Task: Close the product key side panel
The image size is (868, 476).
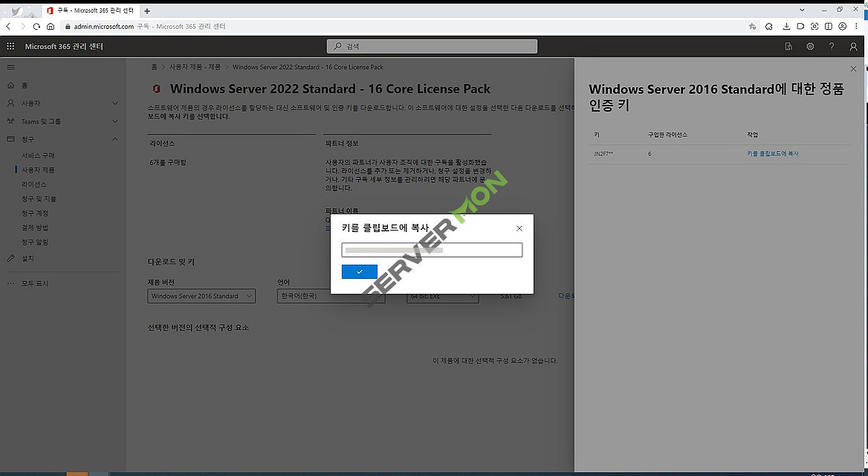Action: pos(853,68)
